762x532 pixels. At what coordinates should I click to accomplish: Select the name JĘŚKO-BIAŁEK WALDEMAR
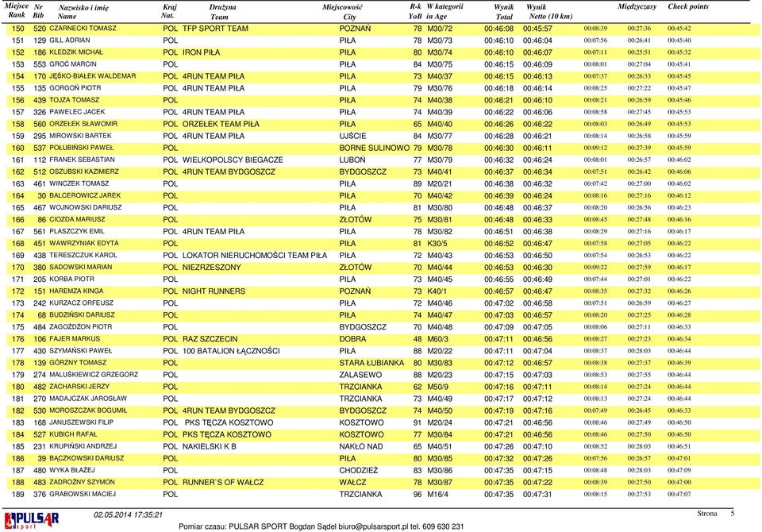click(92, 76)
